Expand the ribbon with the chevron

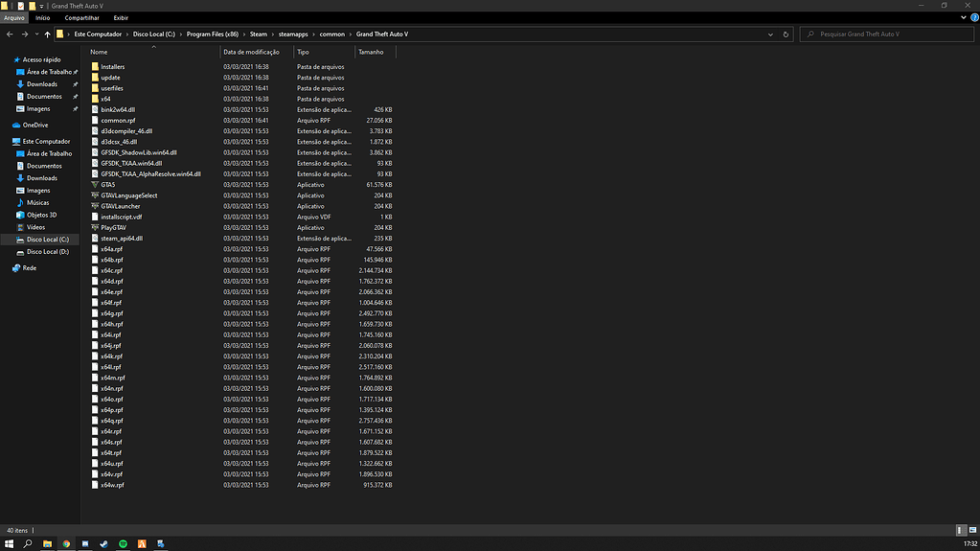point(962,17)
